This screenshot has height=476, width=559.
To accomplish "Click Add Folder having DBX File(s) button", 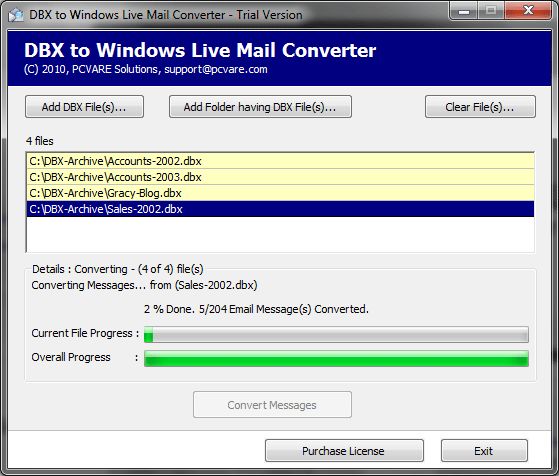I will point(260,107).
